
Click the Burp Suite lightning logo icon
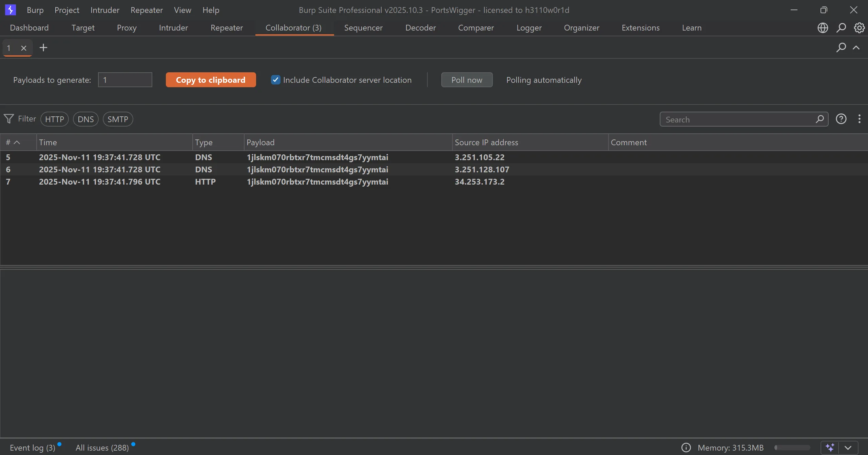tap(10, 10)
